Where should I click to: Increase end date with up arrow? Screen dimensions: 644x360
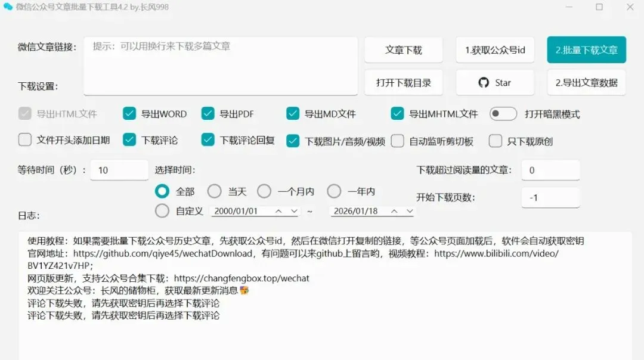[394, 211]
